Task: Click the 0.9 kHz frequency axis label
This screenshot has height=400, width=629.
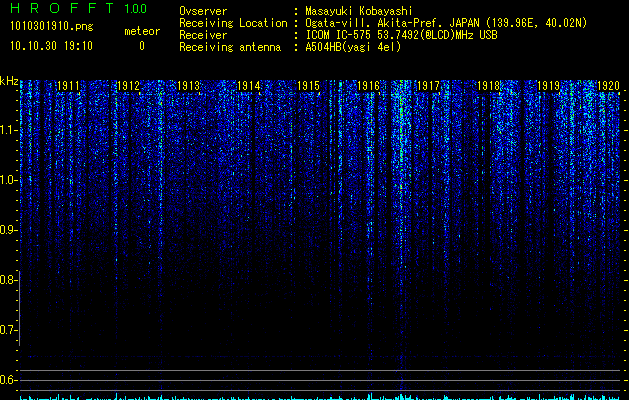Action: [x=7, y=230]
